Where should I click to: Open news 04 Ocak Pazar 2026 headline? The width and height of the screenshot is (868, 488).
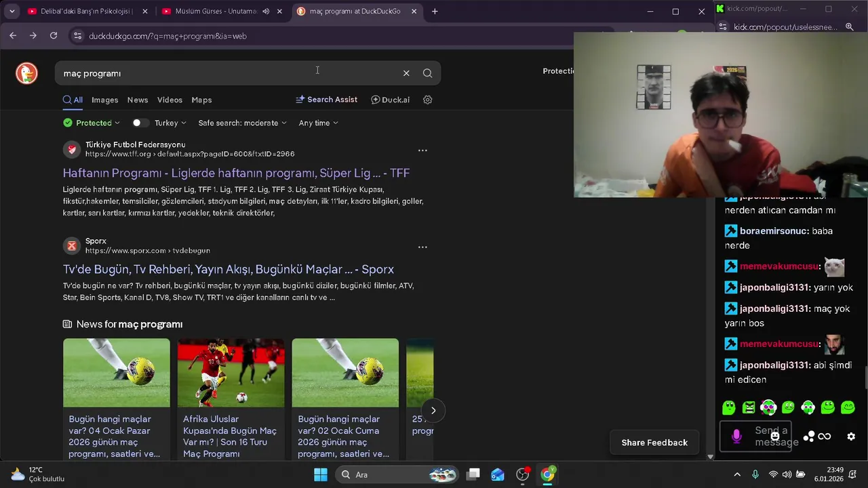coord(116,436)
